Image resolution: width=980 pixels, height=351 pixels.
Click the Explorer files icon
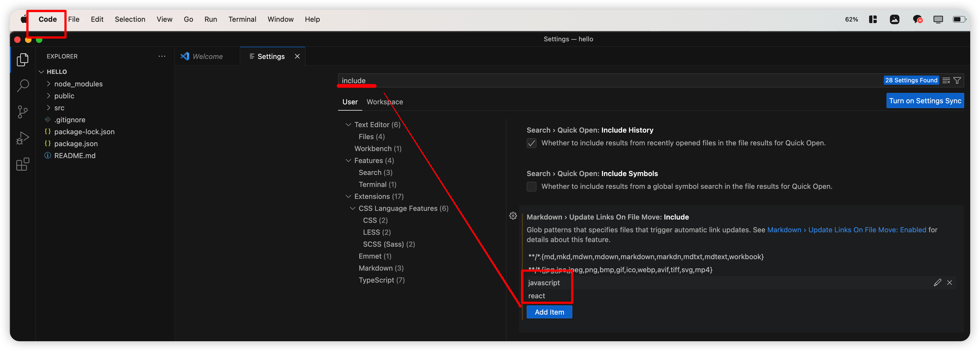coord(23,60)
